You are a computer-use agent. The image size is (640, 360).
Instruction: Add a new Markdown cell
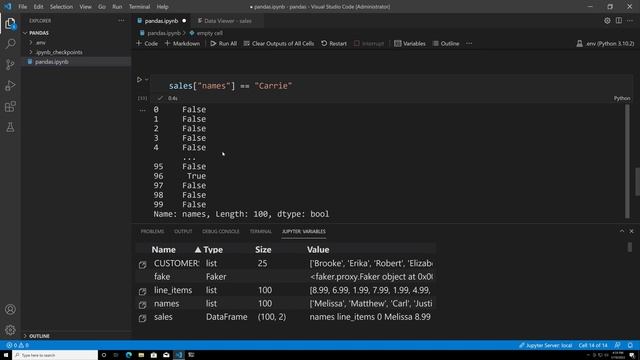pyautogui.click(x=182, y=43)
